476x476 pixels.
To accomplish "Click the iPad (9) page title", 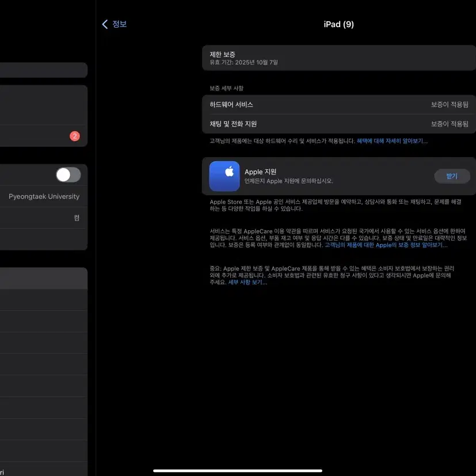I will (338, 24).
